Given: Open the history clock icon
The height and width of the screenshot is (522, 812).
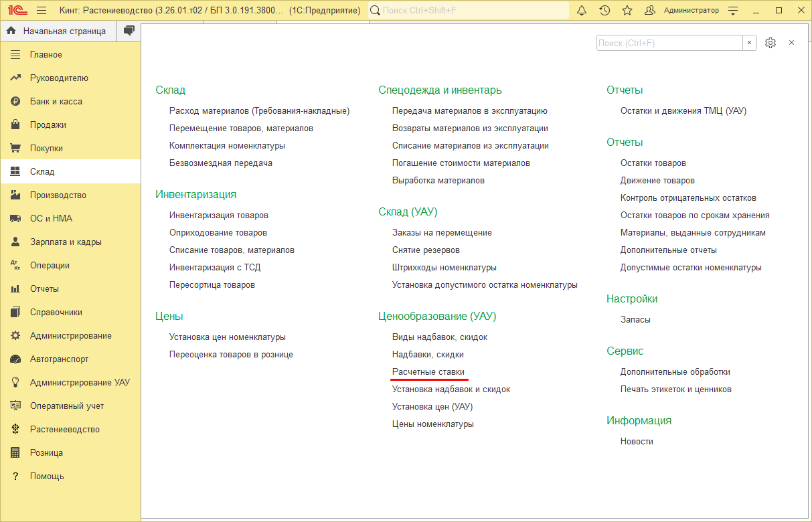Looking at the screenshot, I should (x=604, y=11).
